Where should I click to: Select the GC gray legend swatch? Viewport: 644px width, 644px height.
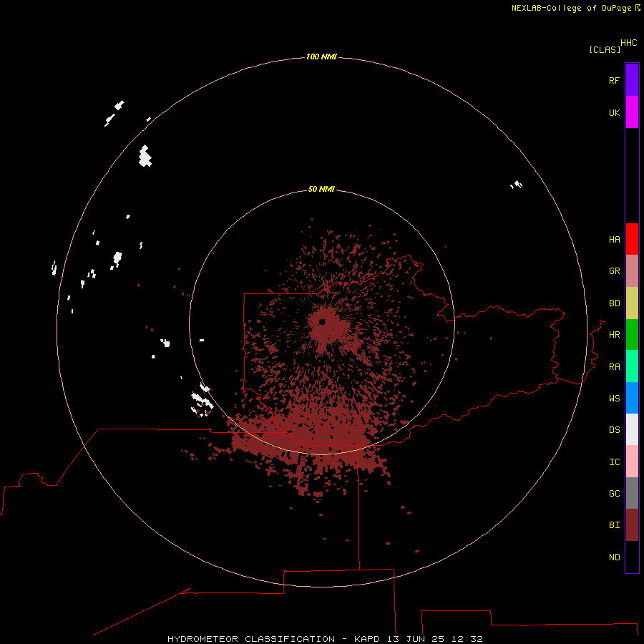(x=632, y=493)
